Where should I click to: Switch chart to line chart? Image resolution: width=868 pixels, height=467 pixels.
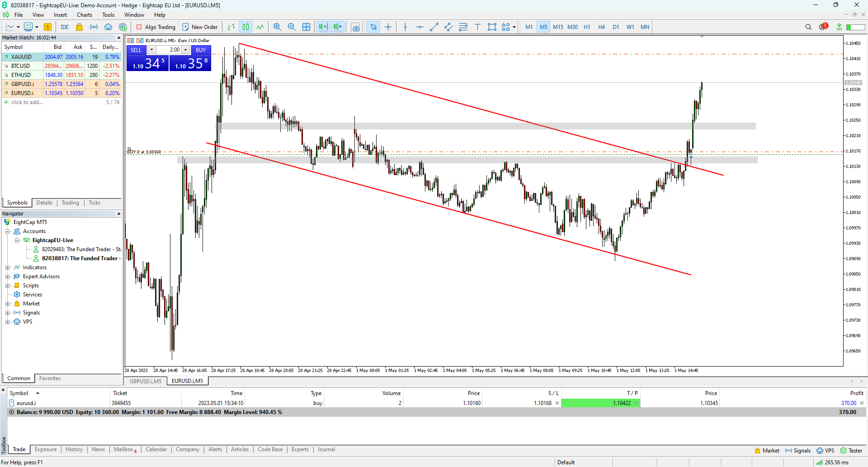tap(260, 27)
